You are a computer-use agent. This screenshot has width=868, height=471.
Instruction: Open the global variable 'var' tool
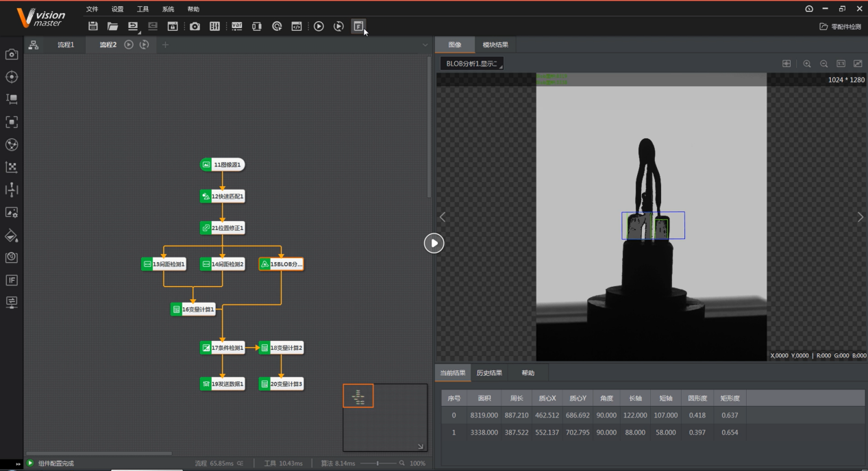coord(236,27)
